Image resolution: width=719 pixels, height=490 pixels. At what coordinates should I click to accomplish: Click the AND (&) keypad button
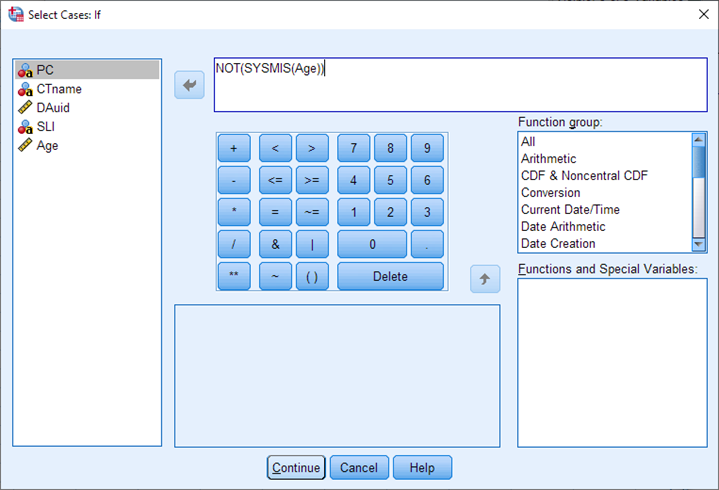click(275, 244)
